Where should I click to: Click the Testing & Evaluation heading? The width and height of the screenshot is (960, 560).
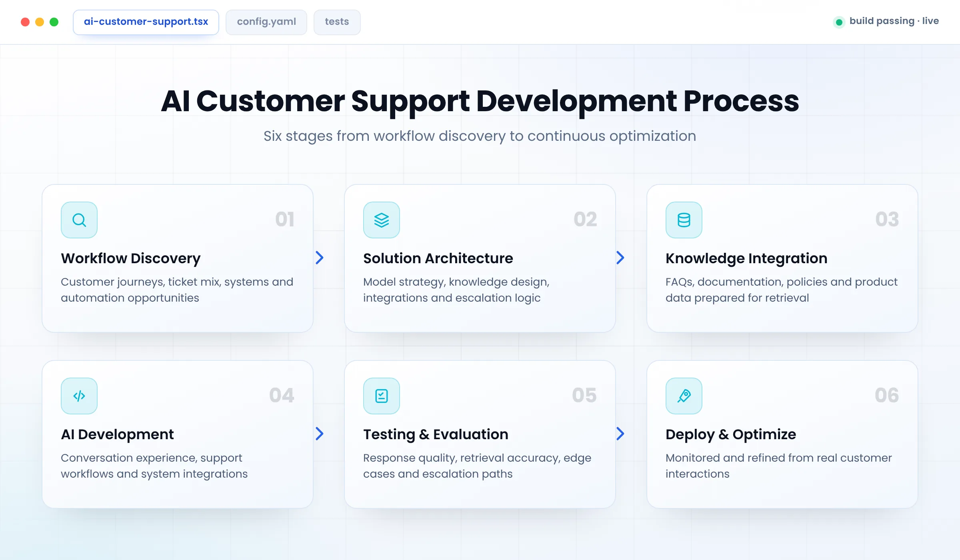436,434
